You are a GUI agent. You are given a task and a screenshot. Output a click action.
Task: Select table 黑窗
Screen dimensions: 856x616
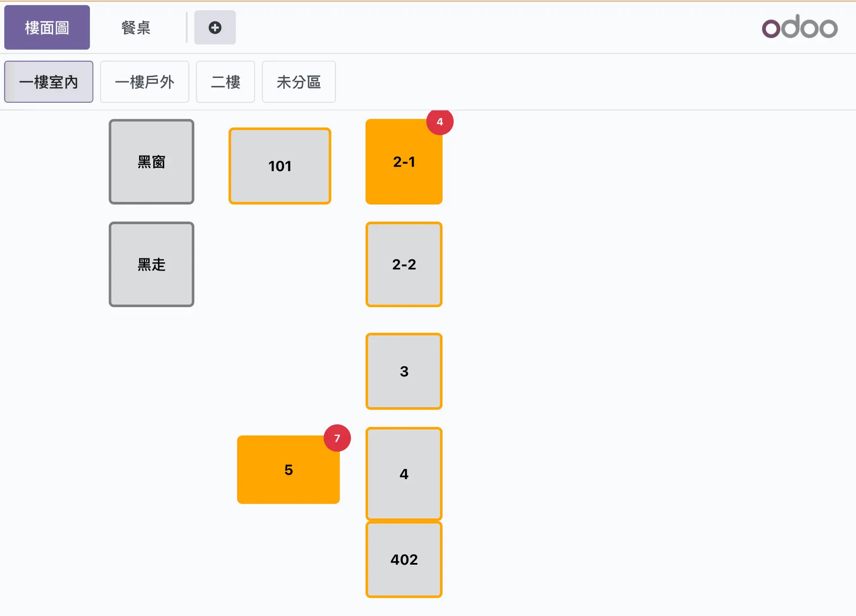[x=152, y=162]
